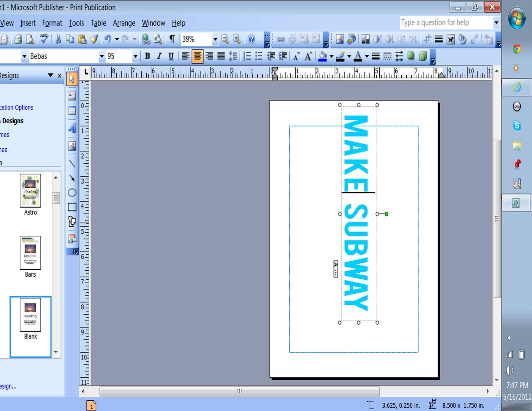Select the Insert WordArt tool
Screen dimensions: 532x411
71,129
